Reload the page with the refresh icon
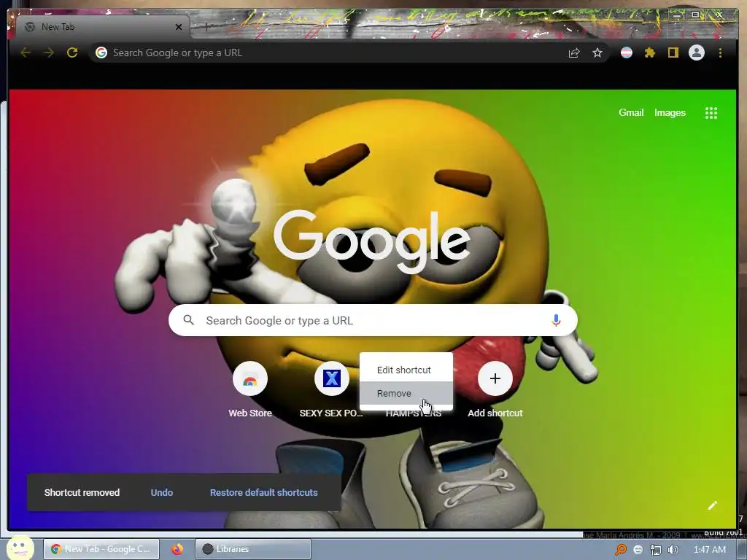Viewport: 747px width, 560px height. 72,52
